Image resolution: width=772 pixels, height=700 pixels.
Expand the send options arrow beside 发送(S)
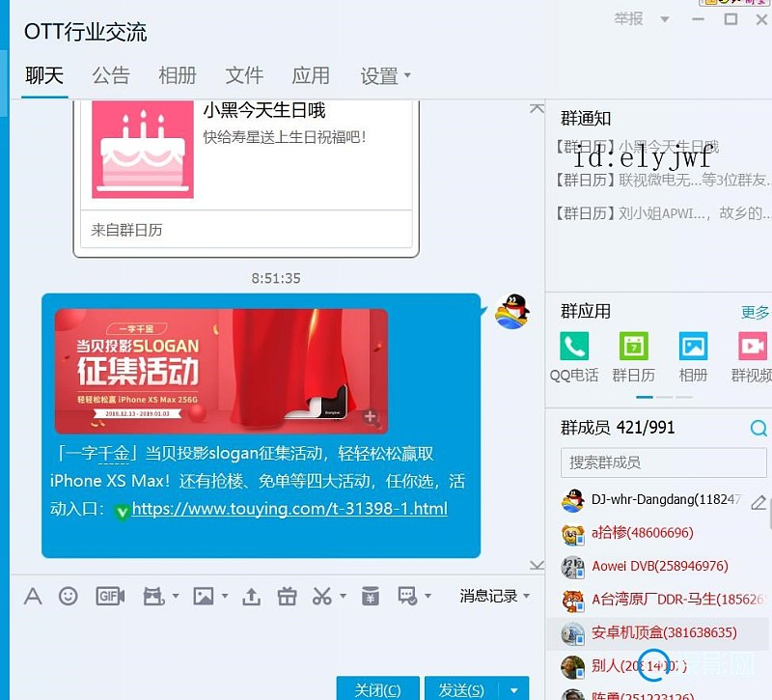pyautogui.click(x=514, y=690)
